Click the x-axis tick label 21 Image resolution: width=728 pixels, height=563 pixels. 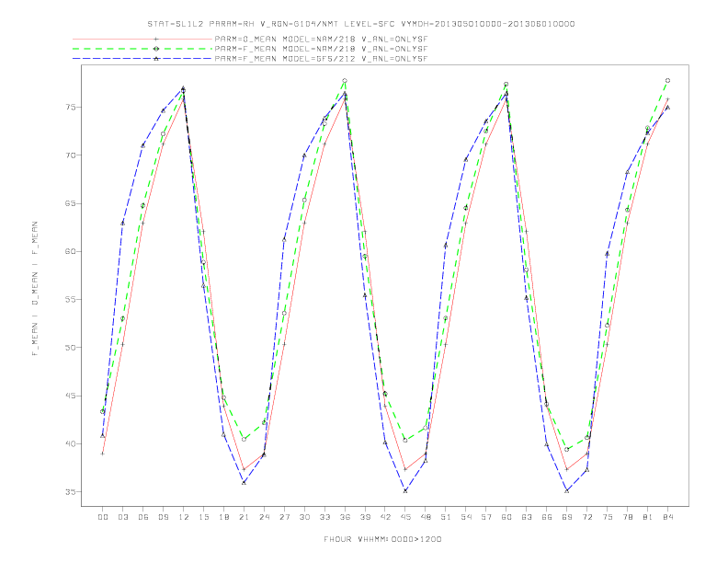[x=244, y=517]
